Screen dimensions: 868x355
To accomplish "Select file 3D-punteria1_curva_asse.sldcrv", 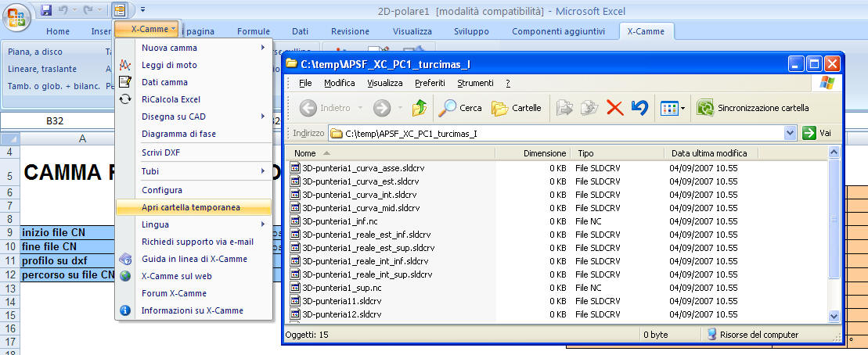I will [362, 167].
